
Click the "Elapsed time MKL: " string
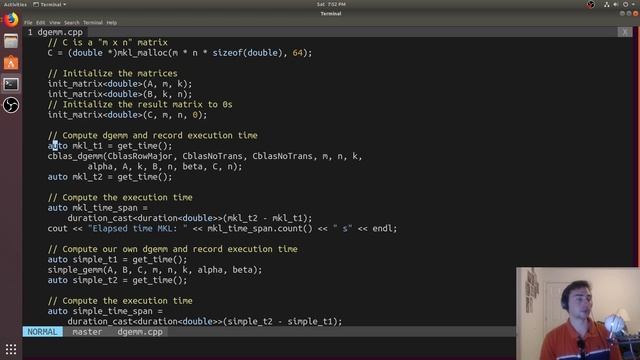[138, 229]
